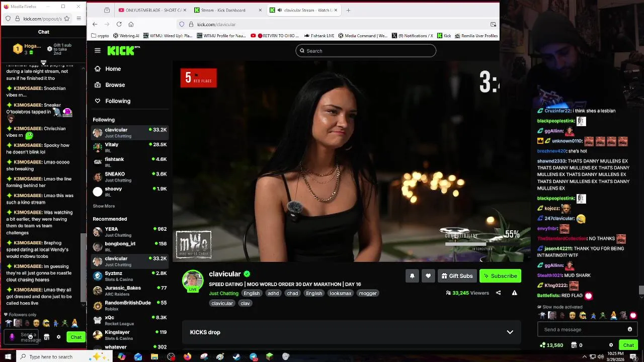This screenshot has width=644, height=362.
Task: Open YERA channel in Recommended list
Action: [x=130, y=232]
